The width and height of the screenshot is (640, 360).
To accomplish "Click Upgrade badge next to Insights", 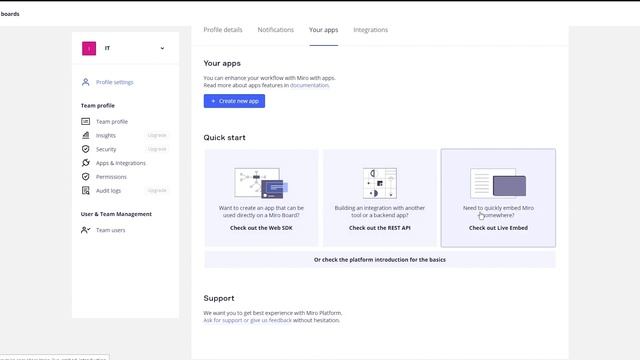I will click(157, 135).
